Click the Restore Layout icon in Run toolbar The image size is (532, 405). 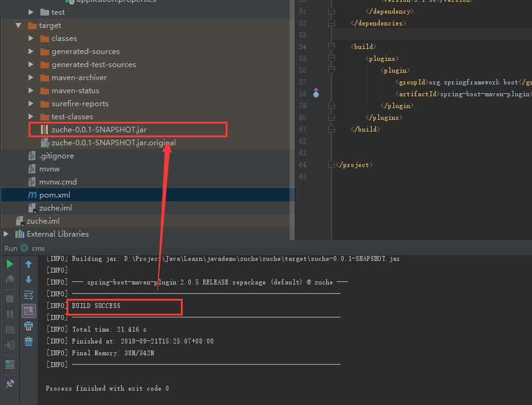coord(10,365)
